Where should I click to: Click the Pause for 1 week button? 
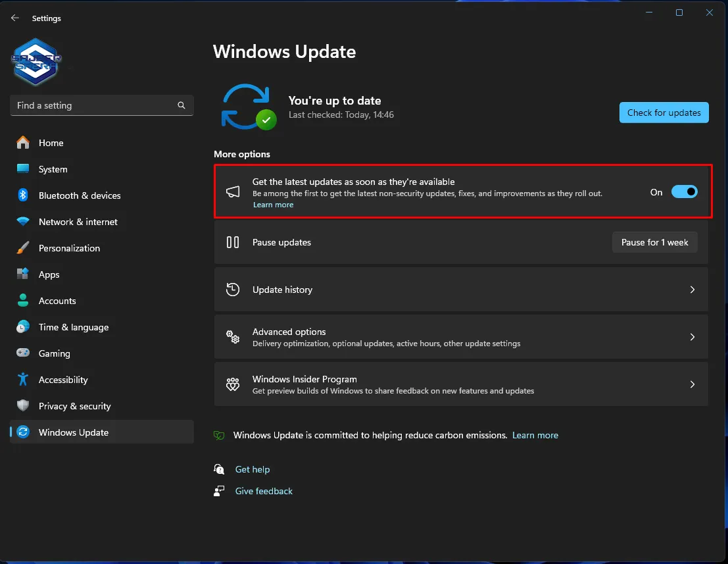[654, 242]
